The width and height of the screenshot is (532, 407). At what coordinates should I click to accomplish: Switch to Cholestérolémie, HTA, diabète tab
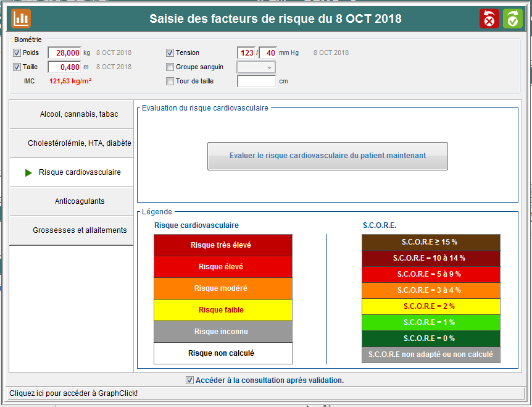(72, 143)
